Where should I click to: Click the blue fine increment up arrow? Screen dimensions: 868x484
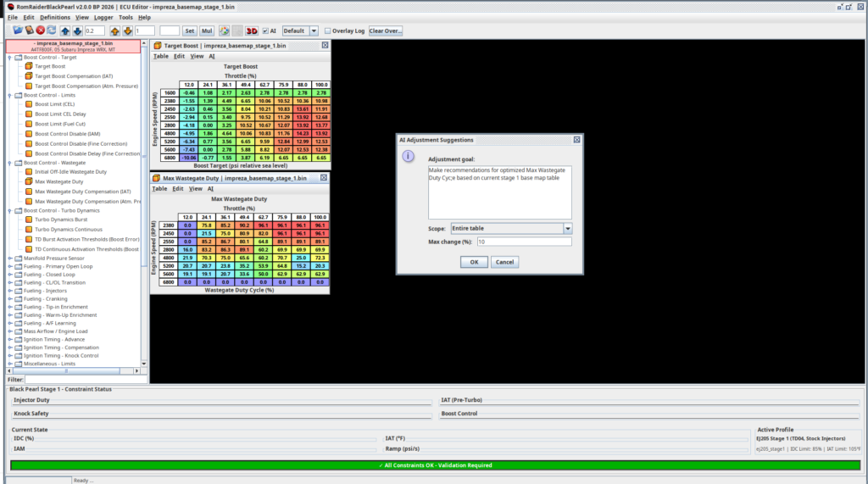[65, 31]
